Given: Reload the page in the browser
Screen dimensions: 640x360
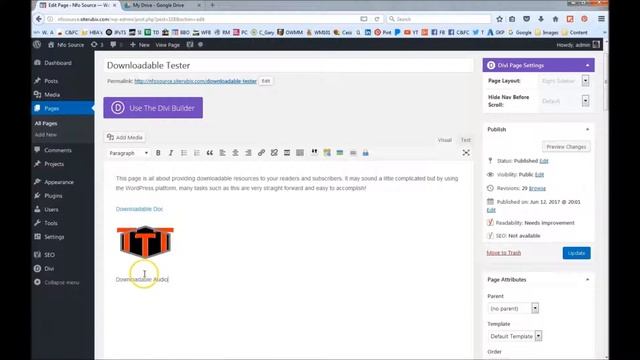Looking at the screenshot, I should click(x=377, y=19).
